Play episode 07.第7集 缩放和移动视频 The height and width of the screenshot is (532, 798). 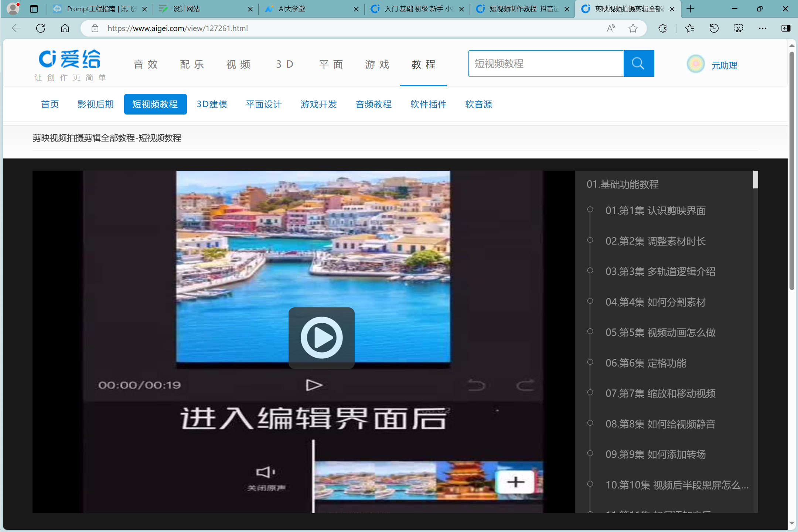pyautogui.click(x=660, y=393)
